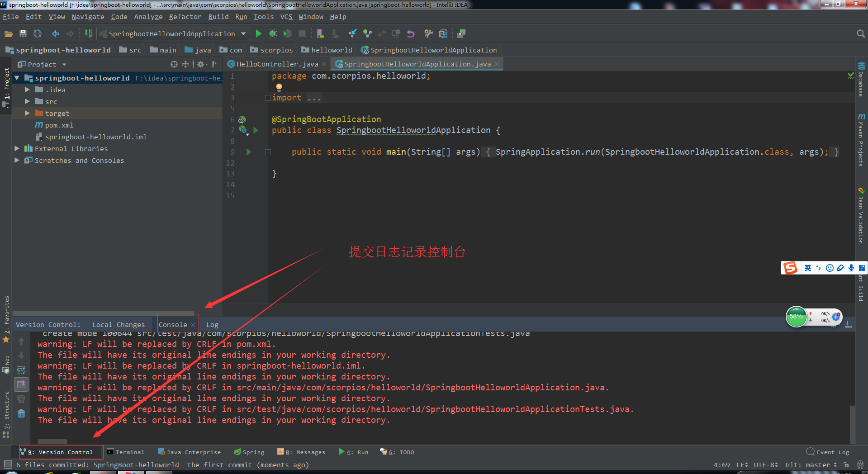Open the Event Log
Viewport: 868px width, 474px height.
828,452
